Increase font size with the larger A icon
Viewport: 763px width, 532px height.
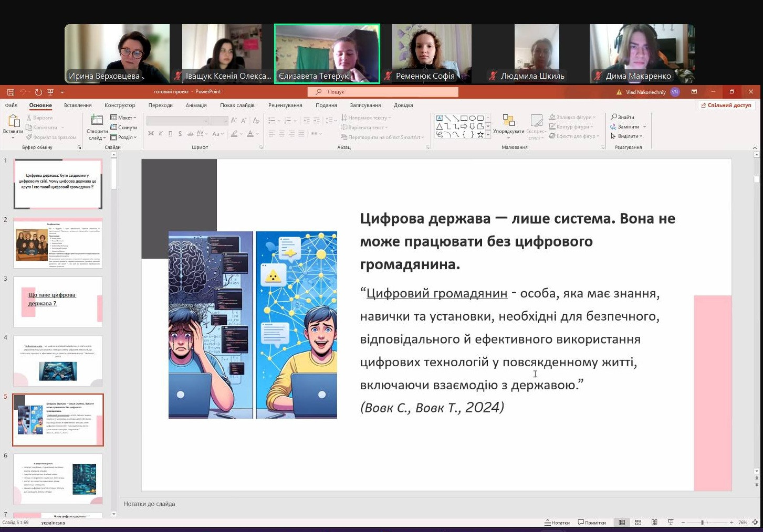pos(234,121)
